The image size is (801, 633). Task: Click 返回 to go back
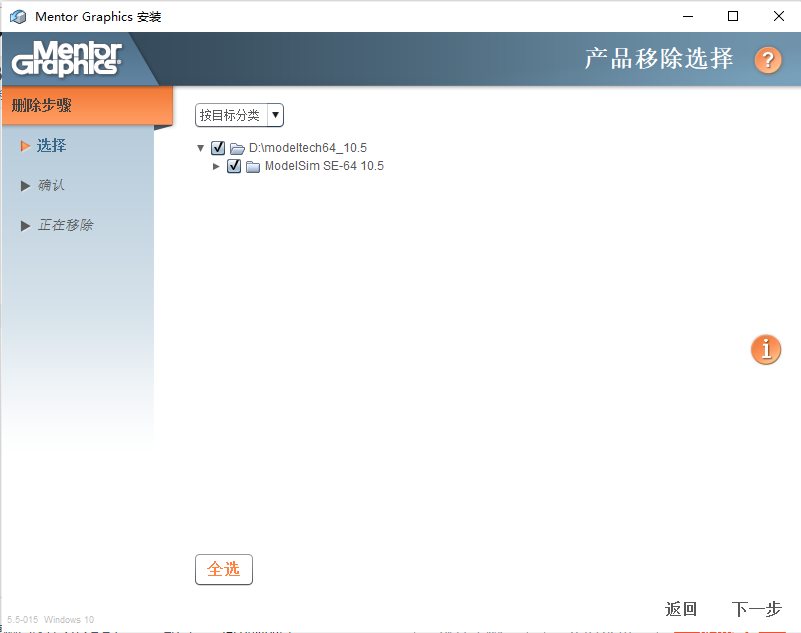click(680, 609)
